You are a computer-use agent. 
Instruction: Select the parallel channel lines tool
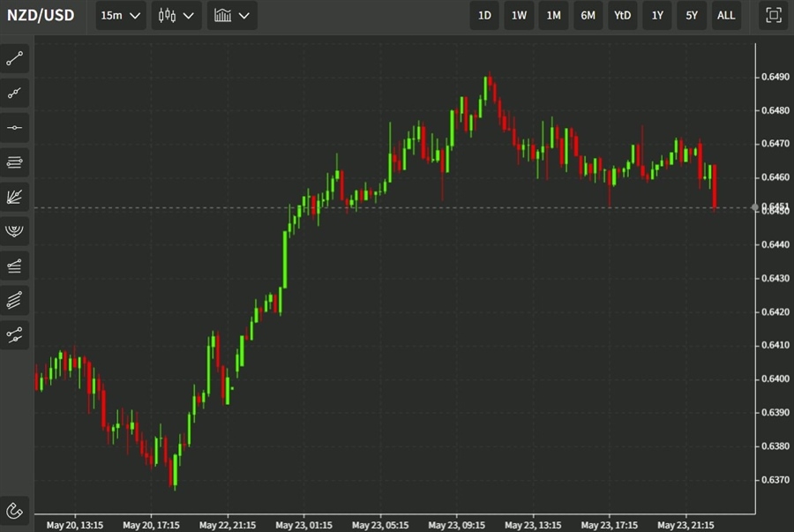tap(14, 162)
